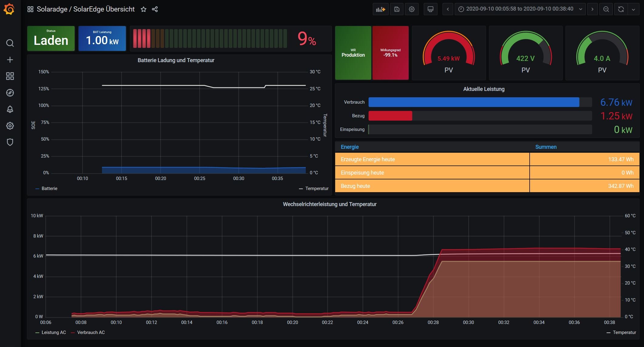Viewport: 644px width, 347px height.
Task: Open the Explore compass icon
Action: [10, 93]
